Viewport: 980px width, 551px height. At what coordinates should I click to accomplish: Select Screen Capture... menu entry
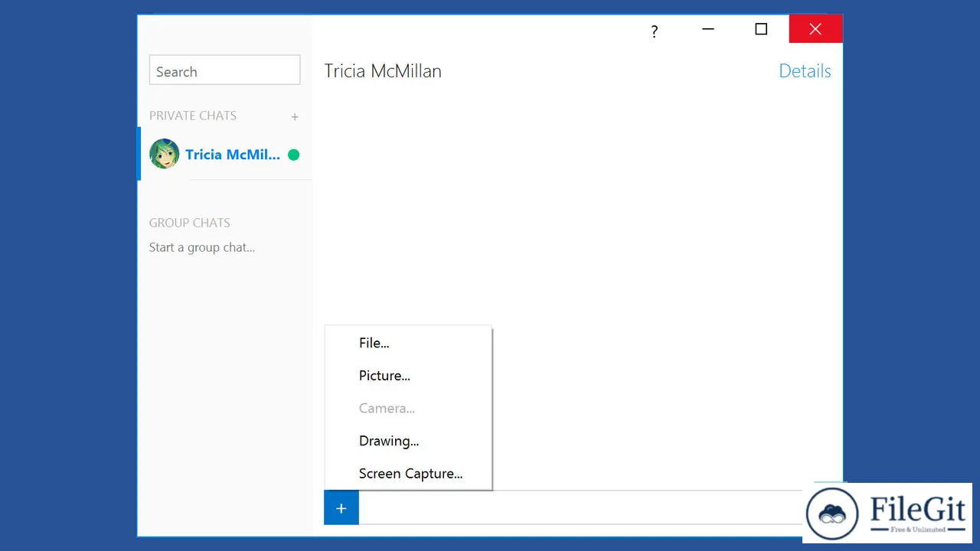point(408,474)
